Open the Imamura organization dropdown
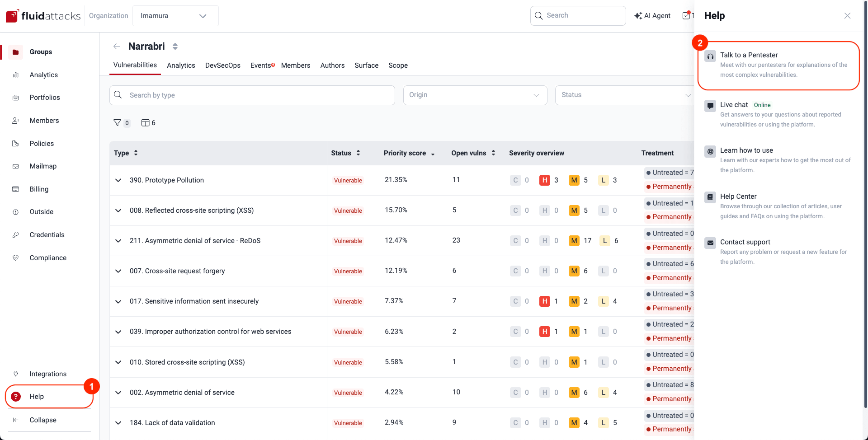The image size is (868, 440). 175,16
